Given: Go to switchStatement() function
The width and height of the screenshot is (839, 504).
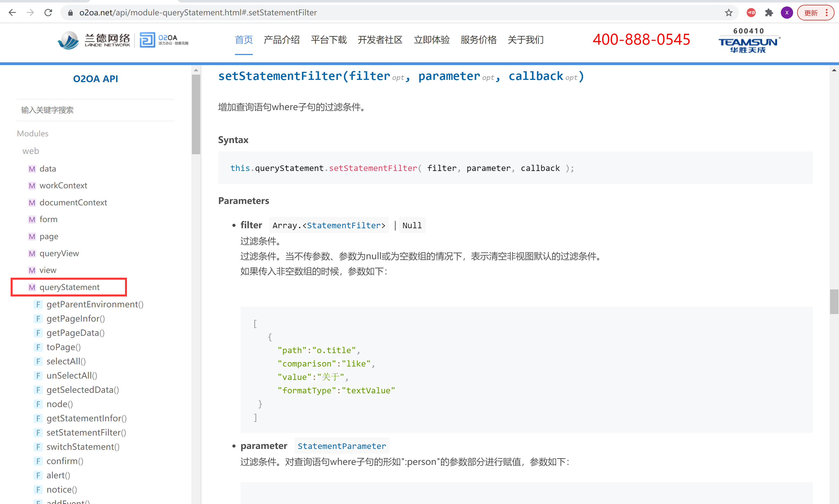Looking at the screenshot, I should 83,447.
